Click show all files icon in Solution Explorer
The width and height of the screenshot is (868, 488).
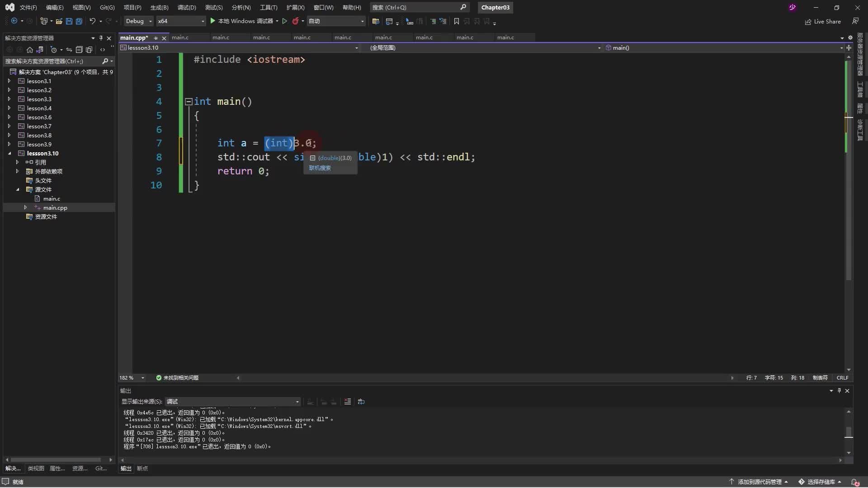89,50
